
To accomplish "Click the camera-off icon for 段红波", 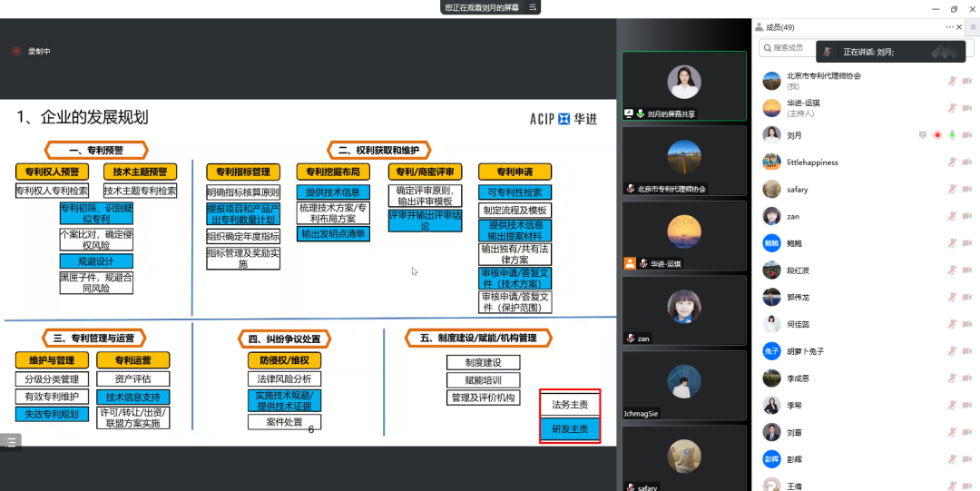I will pyautogui.click(x=967, y=270).
